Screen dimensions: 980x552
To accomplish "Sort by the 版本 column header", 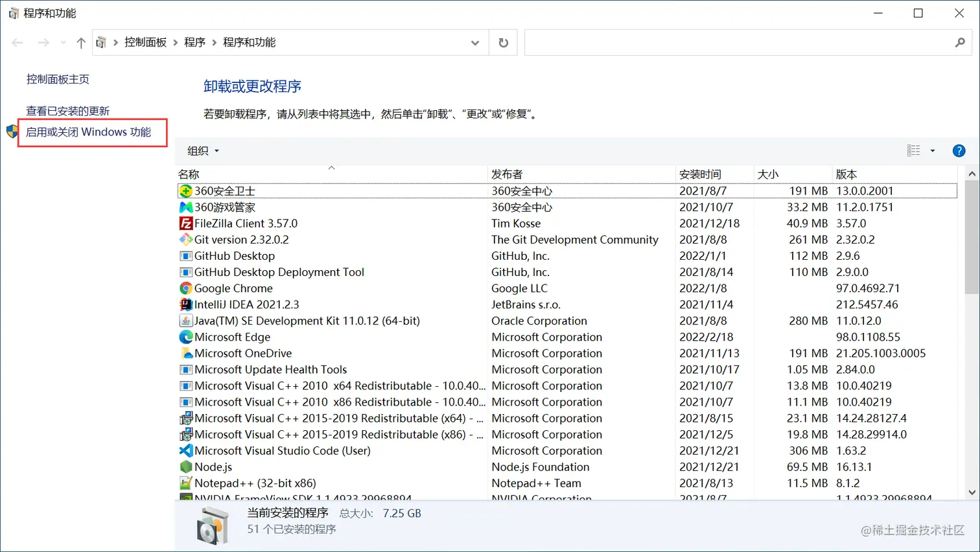I will 894,174.
